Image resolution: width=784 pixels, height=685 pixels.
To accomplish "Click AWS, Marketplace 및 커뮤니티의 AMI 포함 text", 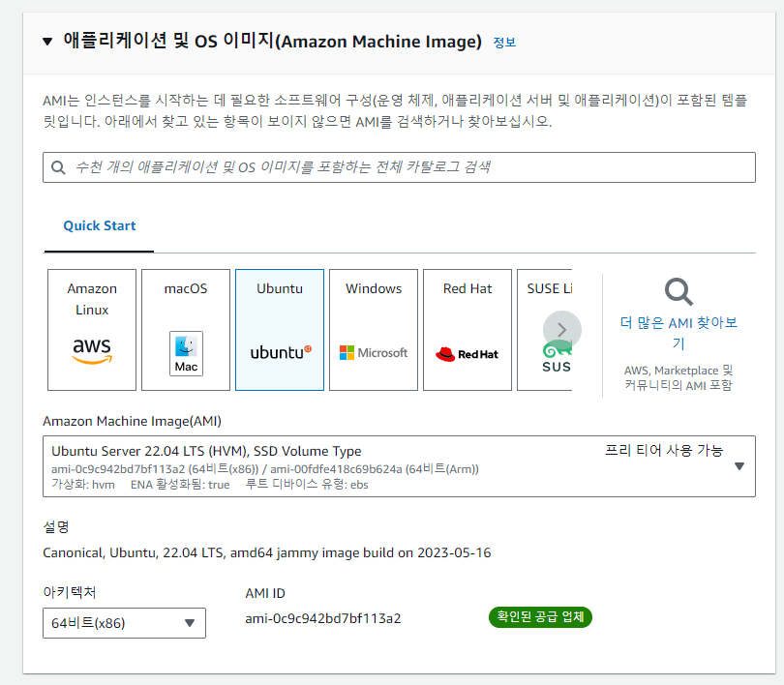I will click(678, 377).
